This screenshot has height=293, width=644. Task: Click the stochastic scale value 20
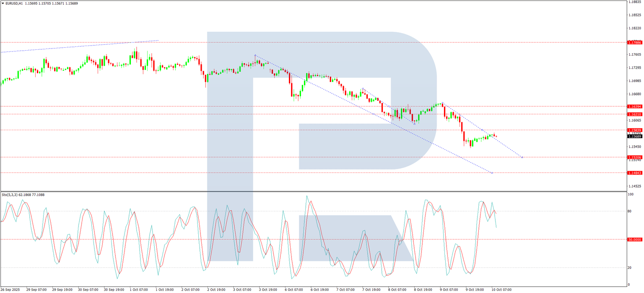[x=630, y=268]
